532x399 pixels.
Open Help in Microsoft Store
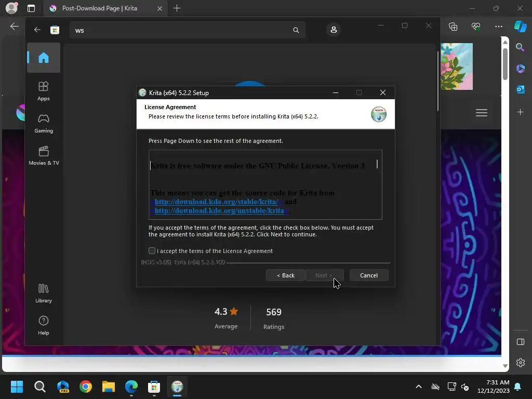(x=44, y=325)
